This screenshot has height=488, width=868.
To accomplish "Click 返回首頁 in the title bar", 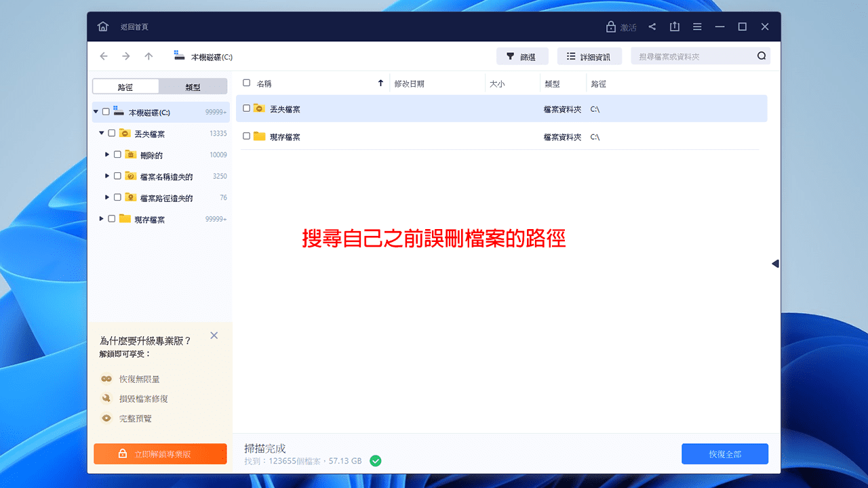I will tap(135, 26).
